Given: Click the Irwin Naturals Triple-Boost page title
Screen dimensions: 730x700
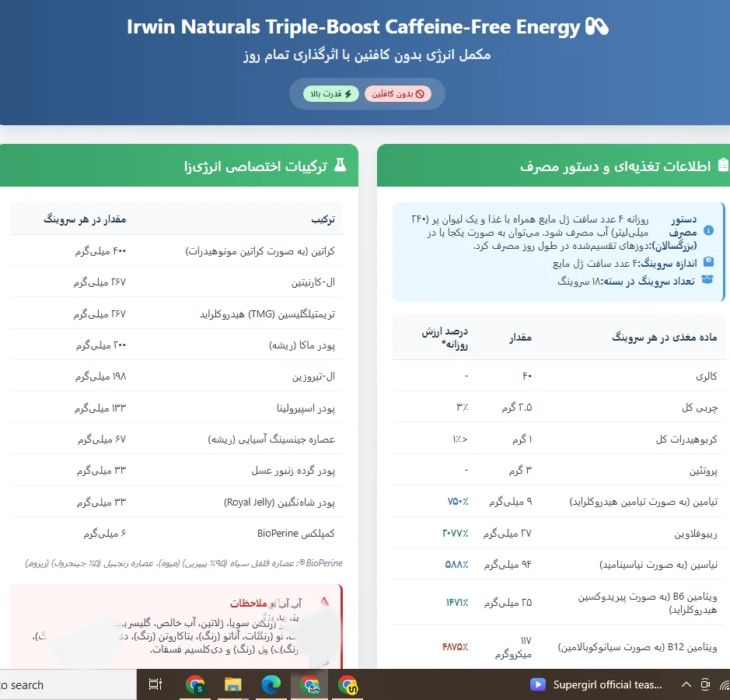Looking at the screenshot, I should click(354, 27).
